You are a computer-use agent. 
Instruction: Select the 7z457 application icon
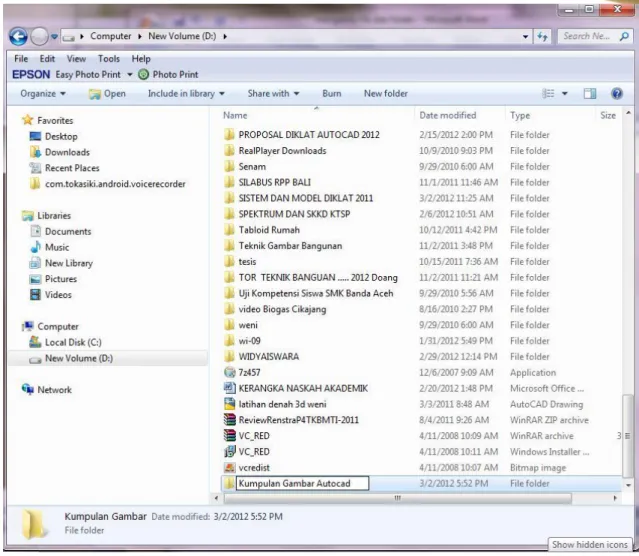point(230,372)
